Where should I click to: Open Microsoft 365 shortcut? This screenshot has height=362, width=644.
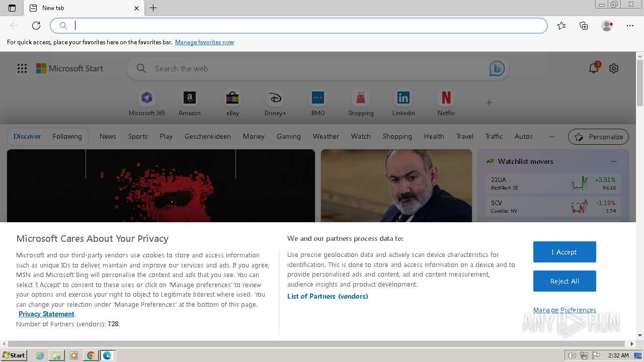(x=147, y=103)
